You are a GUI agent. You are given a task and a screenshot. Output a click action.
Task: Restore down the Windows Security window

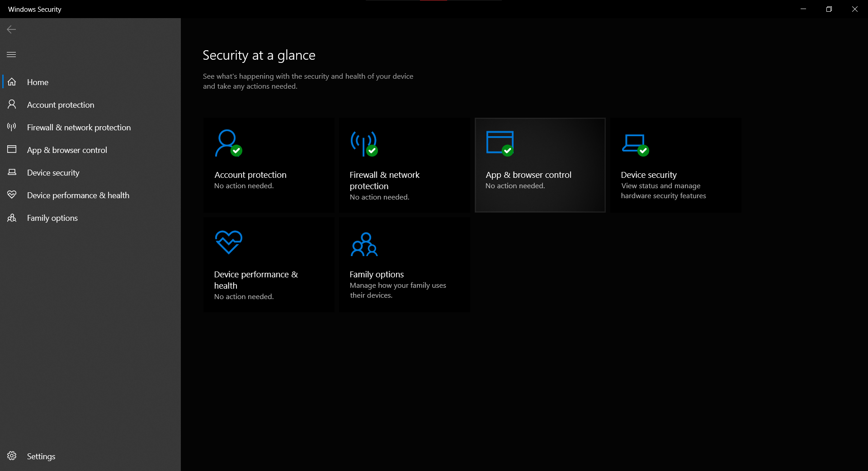[829, 9]
